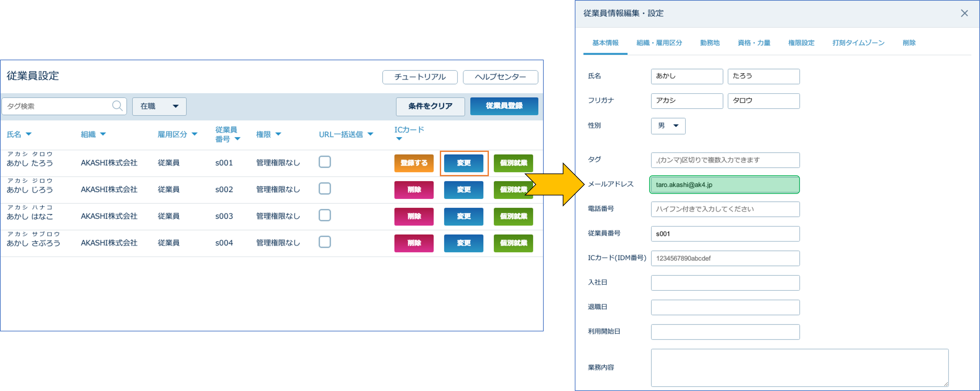
Task: Sort by 組織 column header
Action: tap(93, 134)
